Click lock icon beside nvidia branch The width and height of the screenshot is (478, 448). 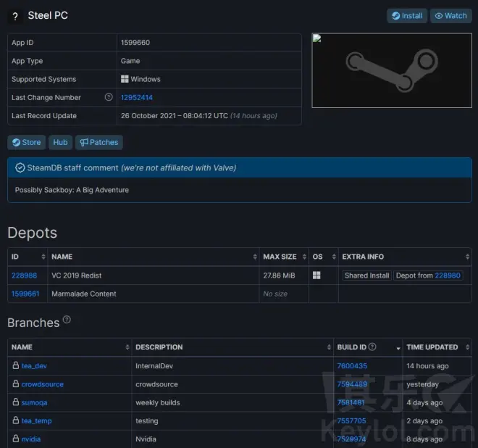pos(16,439)
